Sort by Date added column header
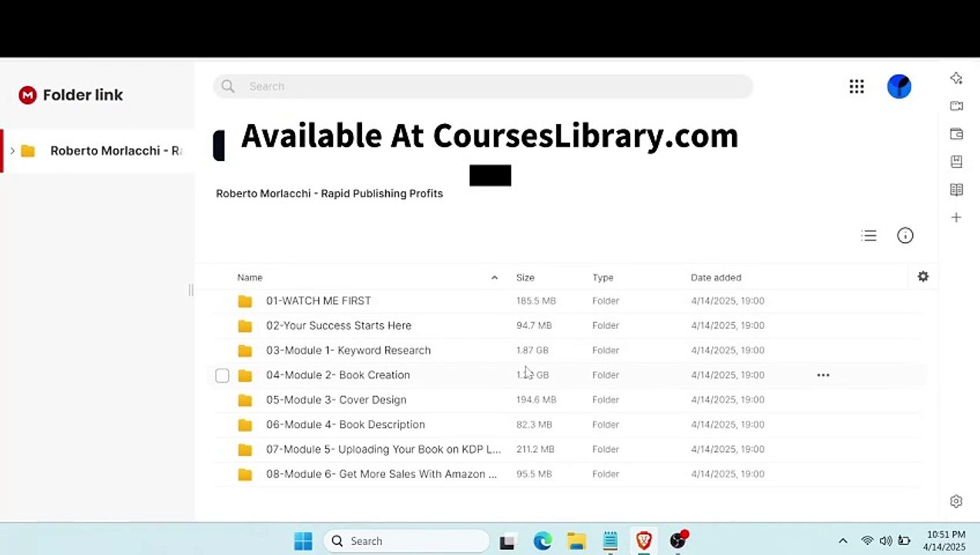Viewport: 980px width, 555px height. (716, 277)
